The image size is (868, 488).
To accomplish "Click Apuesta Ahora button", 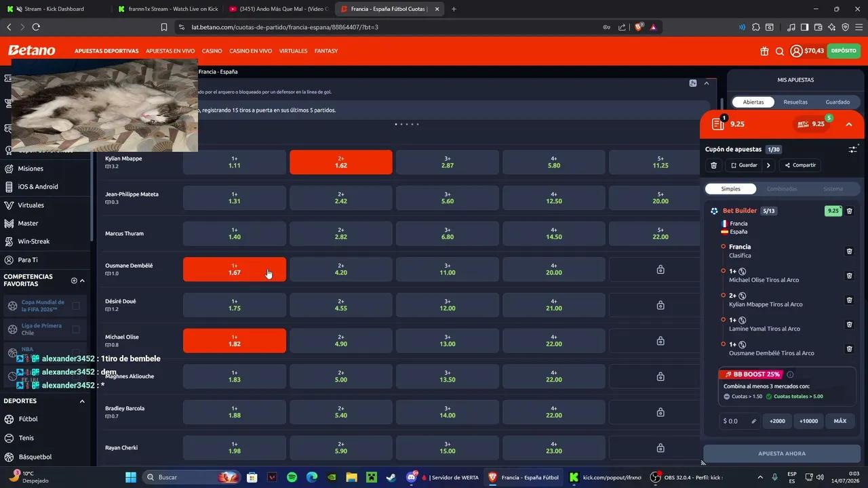I will coord(782,453).
